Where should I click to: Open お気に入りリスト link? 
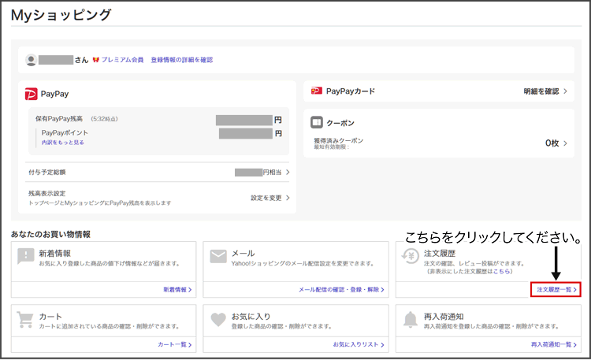click(358, 345)
